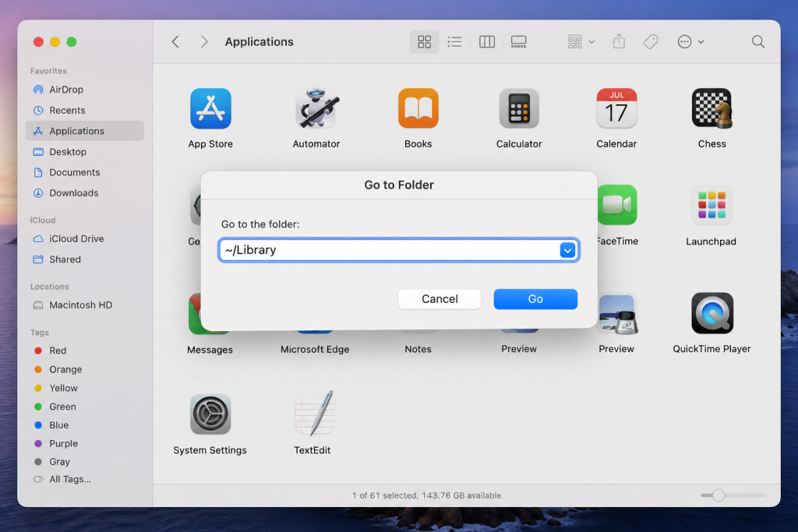Switch to column view
798x532 pixels.
coord(486,42)
